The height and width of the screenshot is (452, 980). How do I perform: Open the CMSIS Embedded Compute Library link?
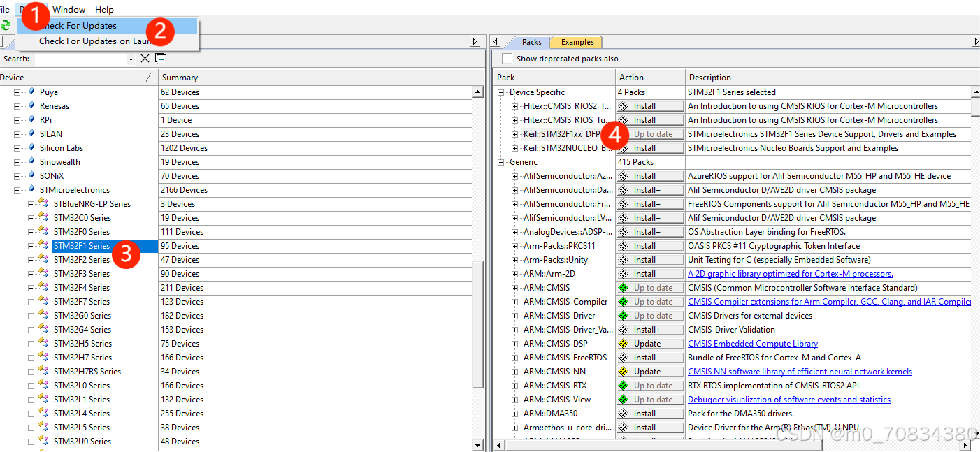pos(753,344)
